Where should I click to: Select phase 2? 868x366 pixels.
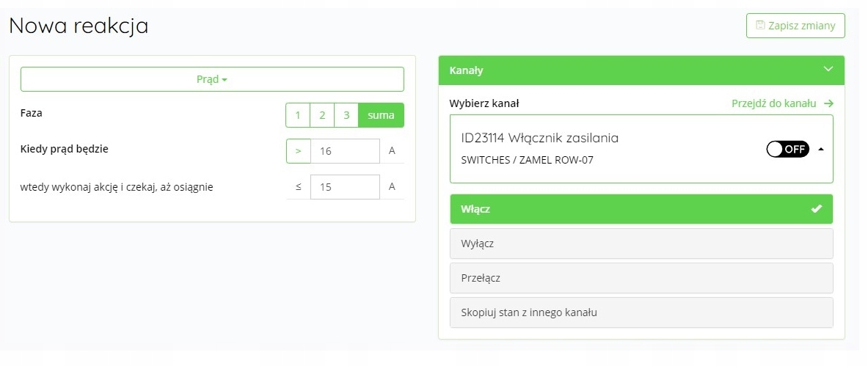321,115
